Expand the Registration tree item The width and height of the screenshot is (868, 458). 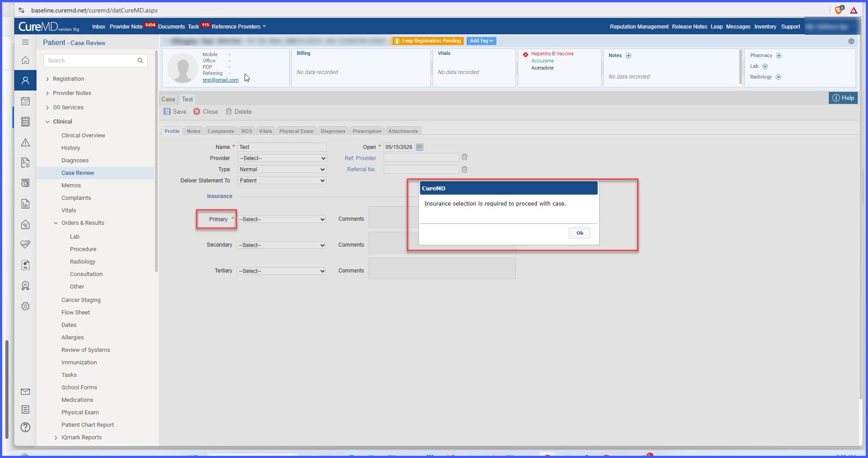pos(47,79)
